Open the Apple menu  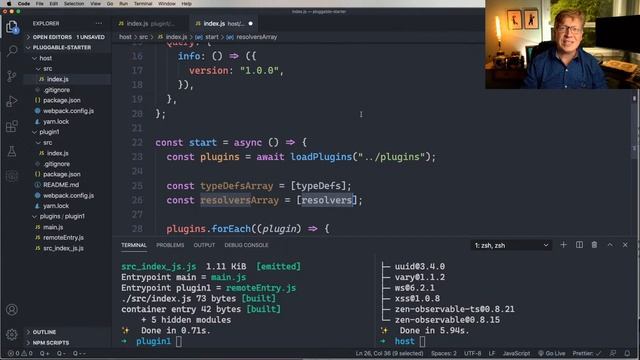pos(9,3)
